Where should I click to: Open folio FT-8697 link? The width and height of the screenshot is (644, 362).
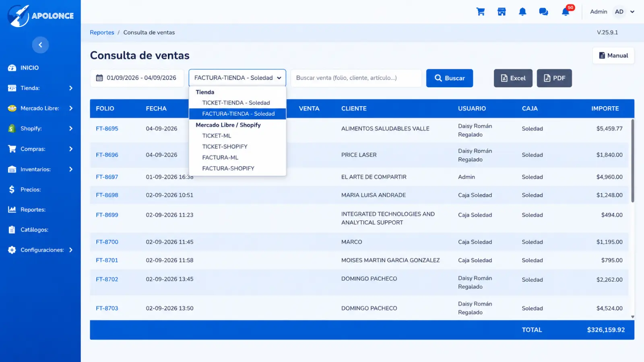pos(107,177)
